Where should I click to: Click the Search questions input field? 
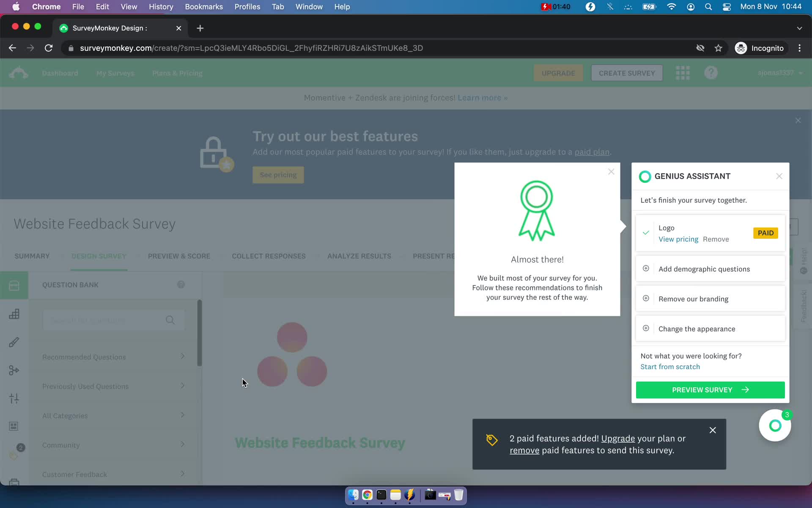(x=105, y=320)
